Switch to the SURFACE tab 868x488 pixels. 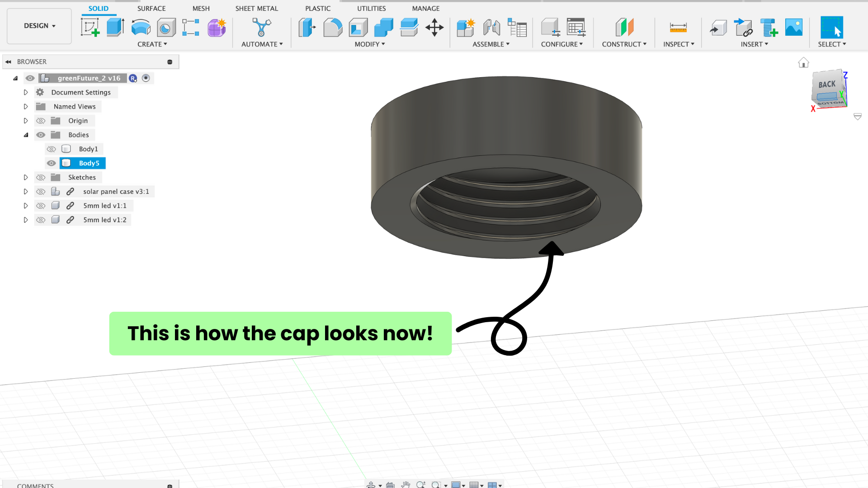coord(151,9)
